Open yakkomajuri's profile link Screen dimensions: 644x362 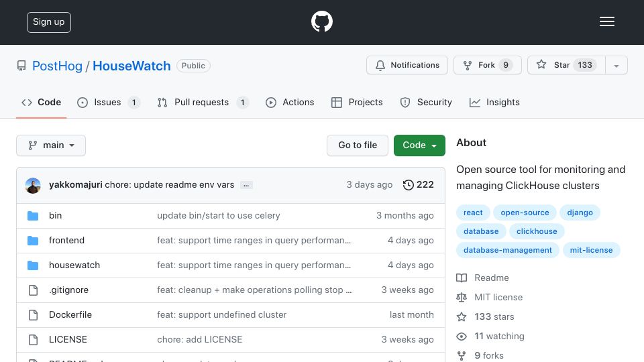(76, 185)
